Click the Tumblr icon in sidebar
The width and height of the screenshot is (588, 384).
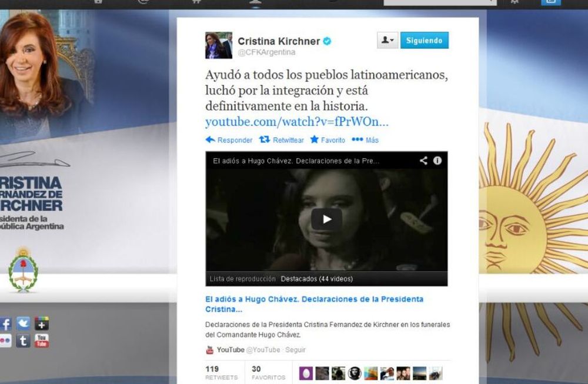tap(24, 340)
